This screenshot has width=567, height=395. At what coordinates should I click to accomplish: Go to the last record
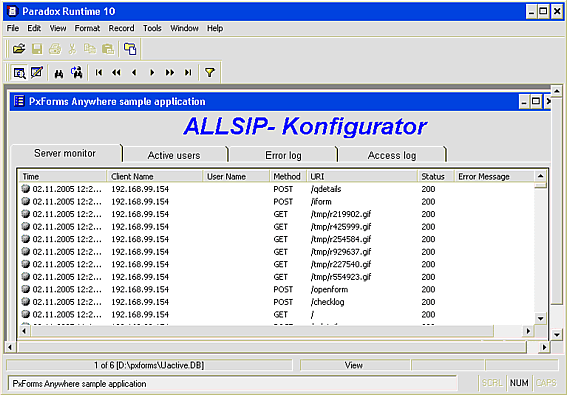(188, 73)
